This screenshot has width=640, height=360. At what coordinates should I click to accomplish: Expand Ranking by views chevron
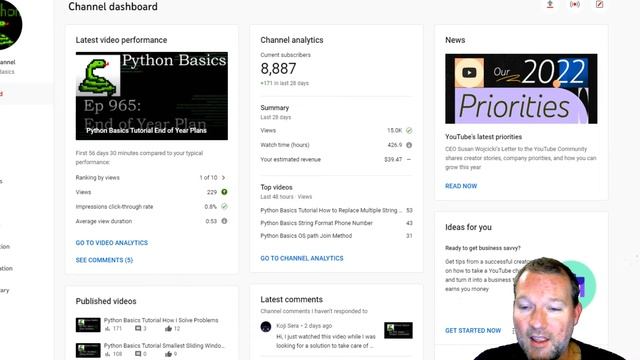[x=223, y=178]
